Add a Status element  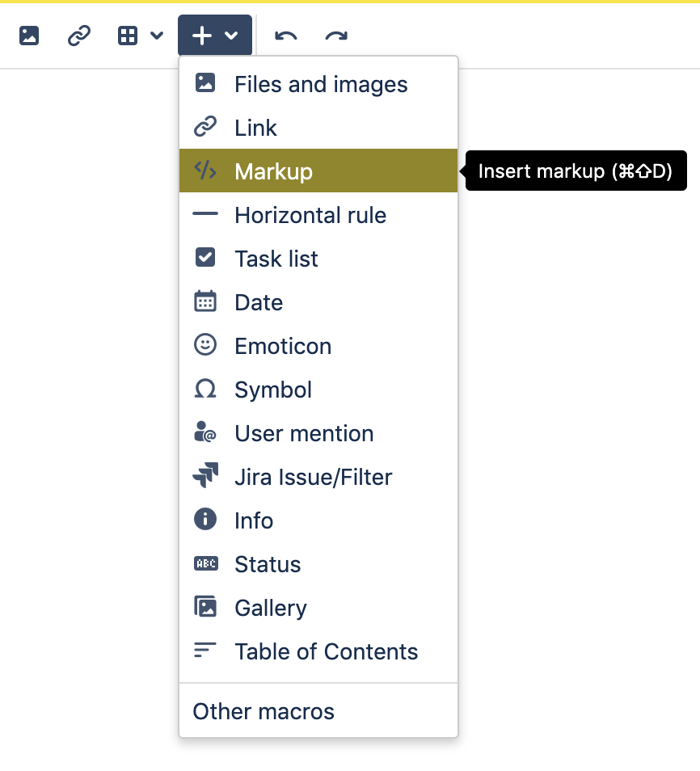[267, 564]
